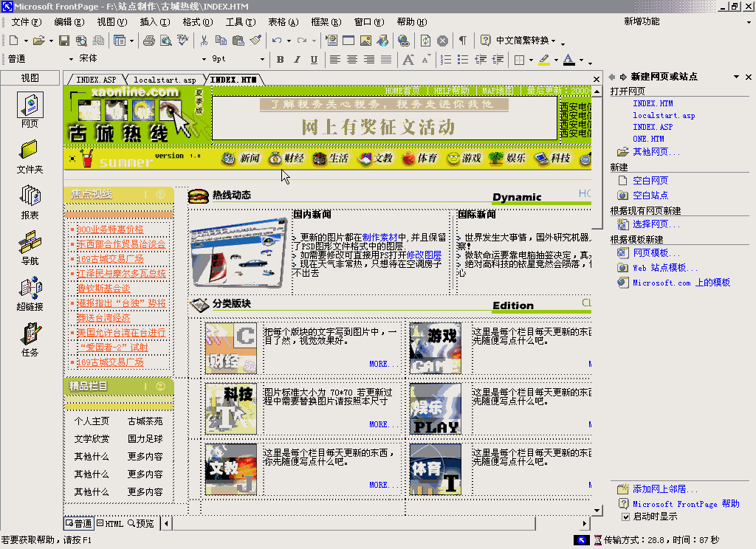
Task: Click the Print toolbar icon
Action: (148, 41)
